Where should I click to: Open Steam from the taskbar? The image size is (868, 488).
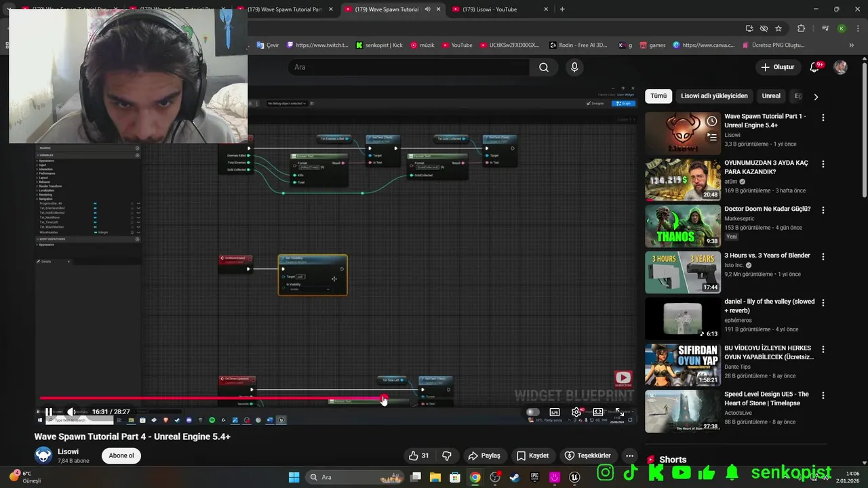coord(515,477)
